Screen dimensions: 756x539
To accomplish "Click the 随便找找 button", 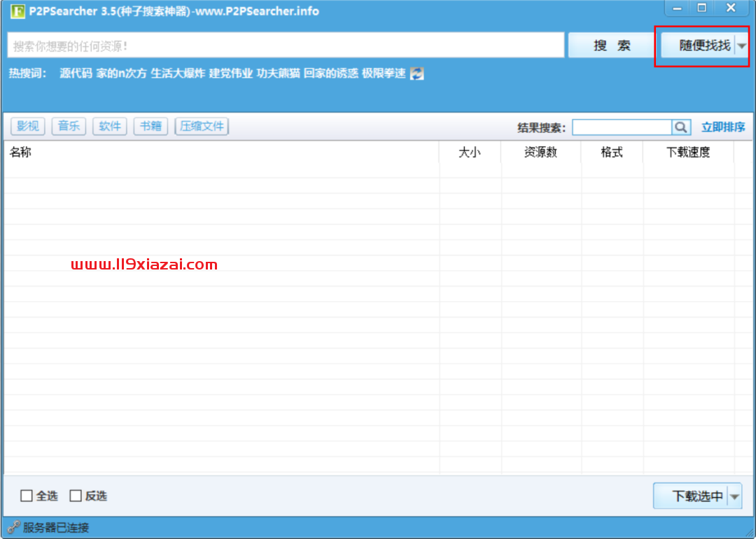I will tap(698, 45).
